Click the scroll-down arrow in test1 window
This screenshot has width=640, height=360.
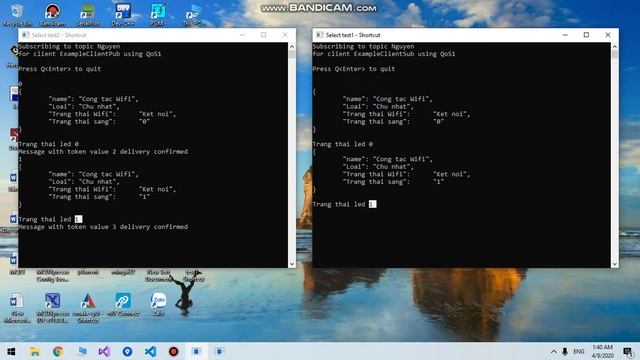[615, 264]
